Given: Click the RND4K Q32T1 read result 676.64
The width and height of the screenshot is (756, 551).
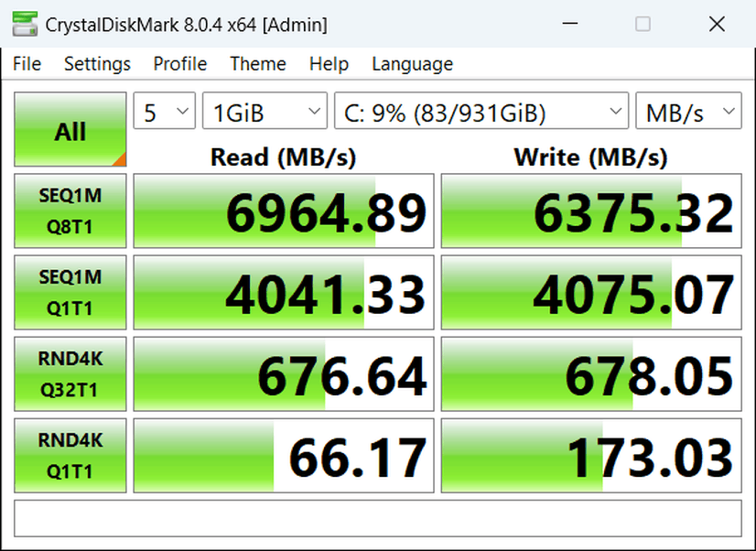Looking at the screenshot, I should click(x=284, y=373).
